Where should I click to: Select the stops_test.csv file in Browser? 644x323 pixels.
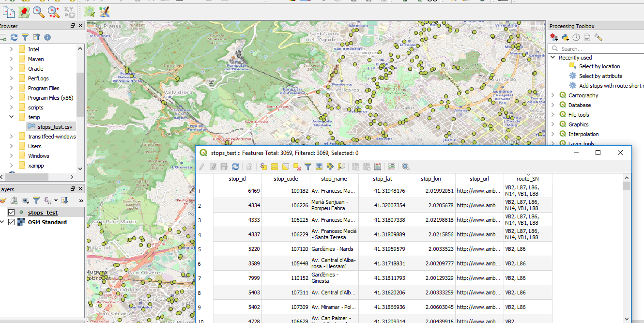coord(54,127)
